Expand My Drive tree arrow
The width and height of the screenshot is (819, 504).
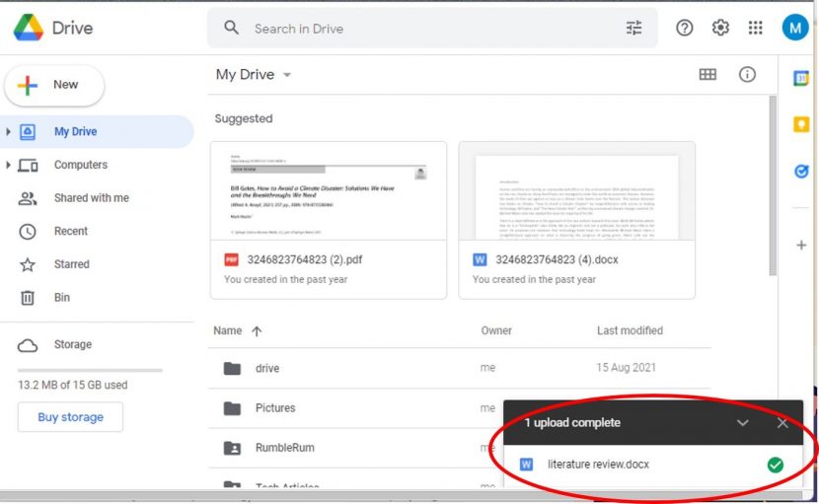pos(8,131)
